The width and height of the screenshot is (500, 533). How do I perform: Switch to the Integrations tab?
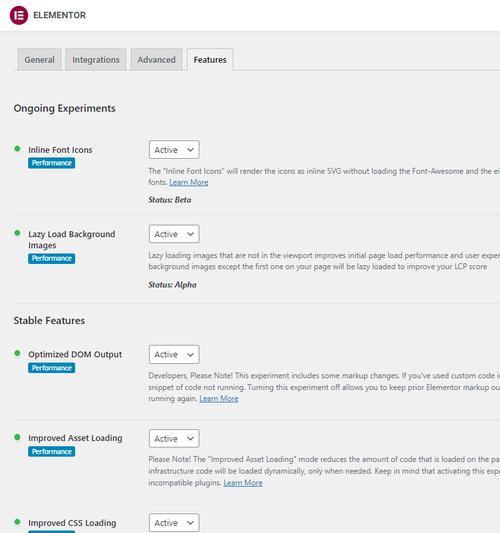pos(96,60)
